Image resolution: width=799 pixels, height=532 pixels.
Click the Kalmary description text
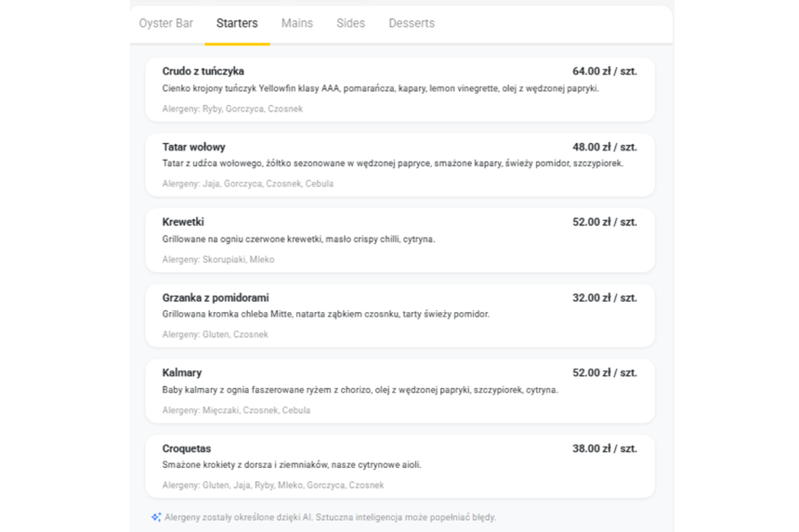pyautogui.click(x=360, y=390)
